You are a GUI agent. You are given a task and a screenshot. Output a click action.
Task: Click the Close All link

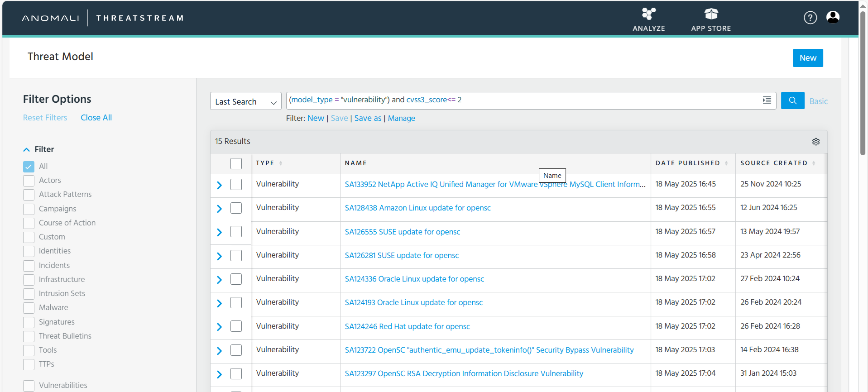[96, 118]
